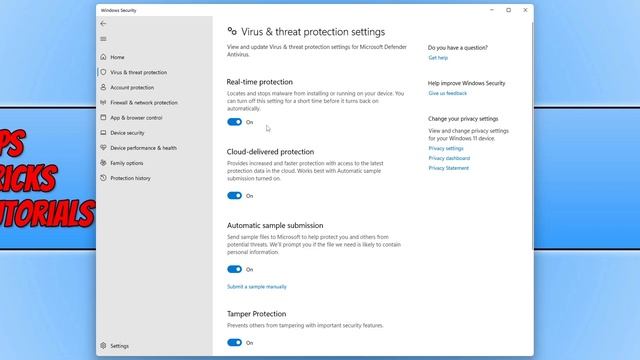
Task: Click the Automatic sample submission heading
Action: tap(275, 225)
